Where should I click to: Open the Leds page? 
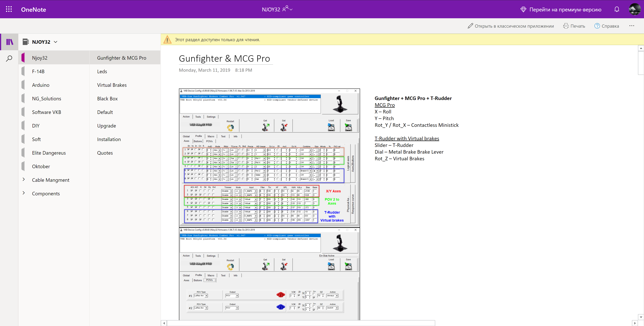pos(125,71)
